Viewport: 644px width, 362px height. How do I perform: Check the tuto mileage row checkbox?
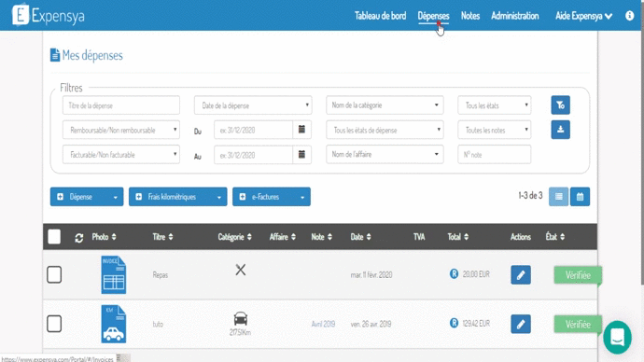(54, 324)
